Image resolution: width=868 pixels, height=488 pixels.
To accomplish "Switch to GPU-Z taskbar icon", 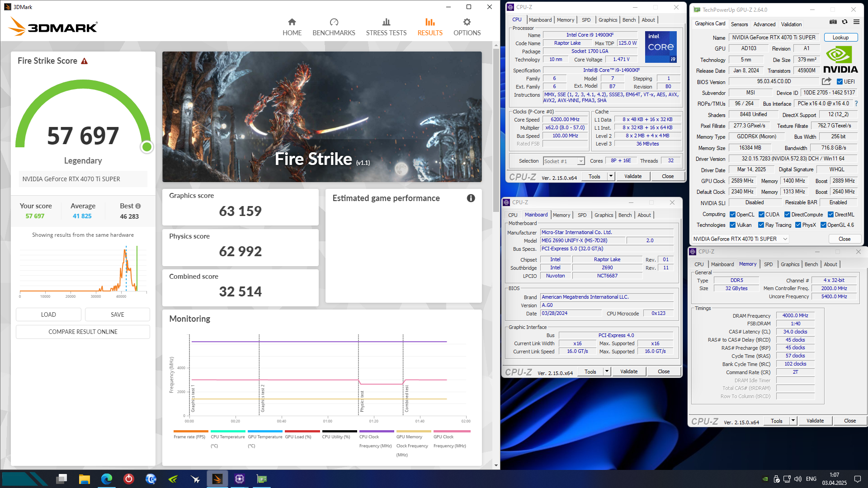I will point(262,479).
